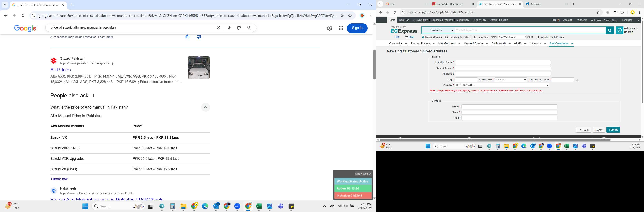Screen dimensions: 644x212
Task: Click the magnifier icon in Google search box
Action: (x=249, y=28)
